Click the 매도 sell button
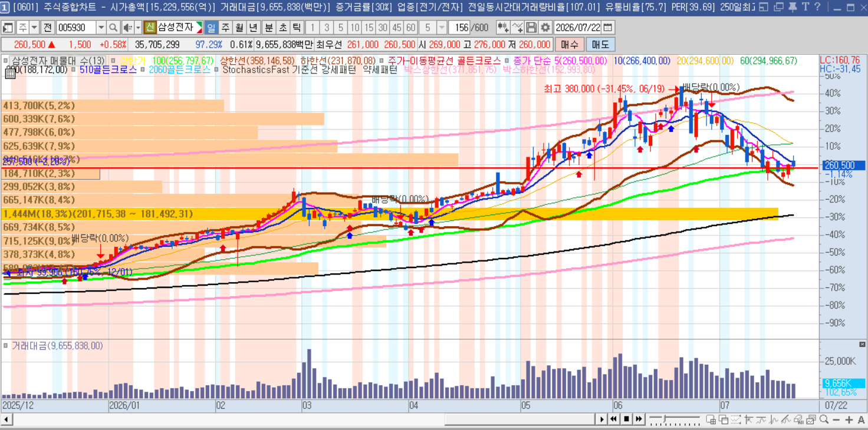 tap(600, 45)
